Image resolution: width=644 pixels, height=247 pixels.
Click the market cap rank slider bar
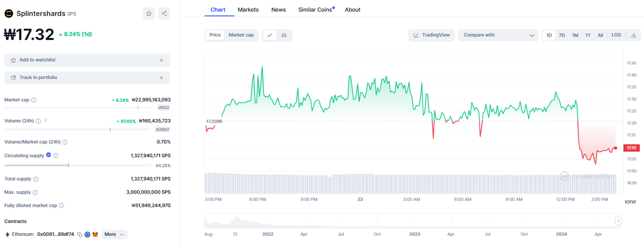pyautogui.click(x=78, y=107)
